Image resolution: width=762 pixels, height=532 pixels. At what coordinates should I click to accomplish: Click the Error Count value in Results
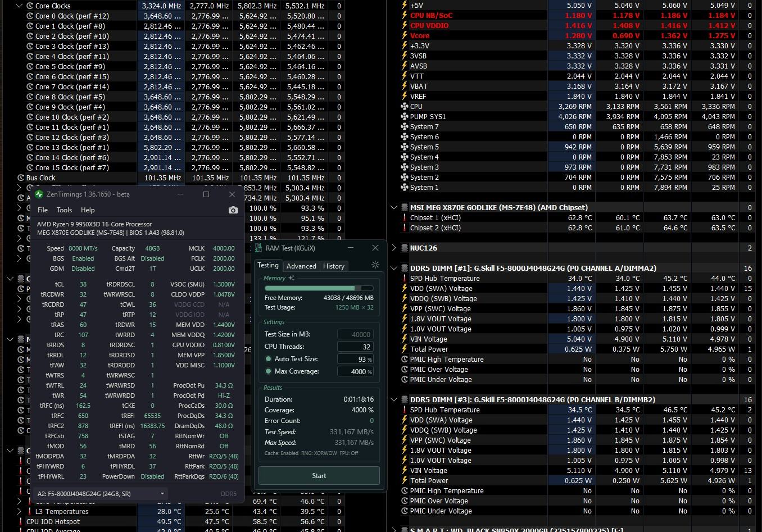tap(371, 421)
